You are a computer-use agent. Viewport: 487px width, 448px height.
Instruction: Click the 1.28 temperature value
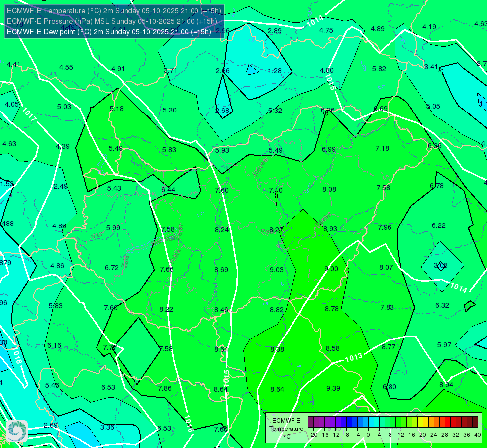[275, 71]
